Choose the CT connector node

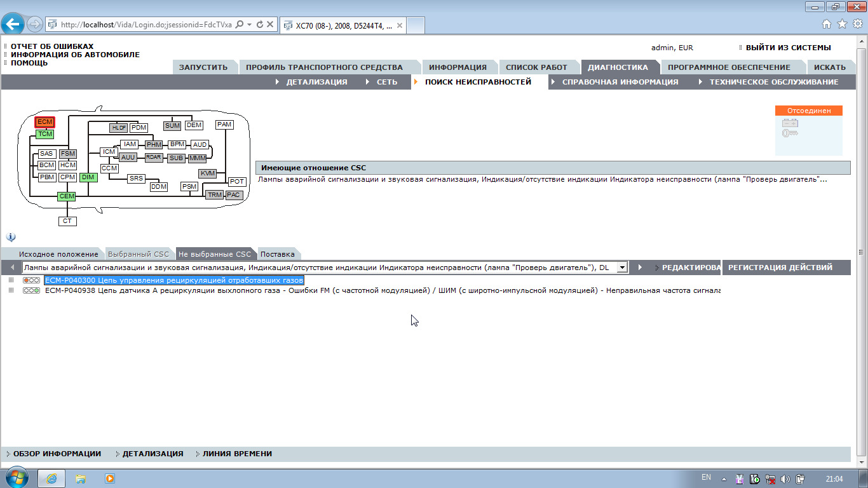(x=67, y=221)
